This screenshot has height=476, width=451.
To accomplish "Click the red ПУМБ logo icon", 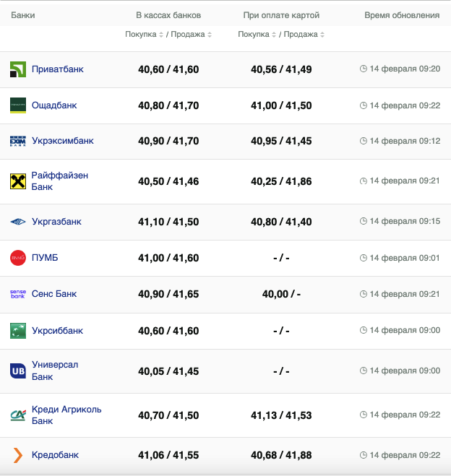I will click(x=18, y=258).
